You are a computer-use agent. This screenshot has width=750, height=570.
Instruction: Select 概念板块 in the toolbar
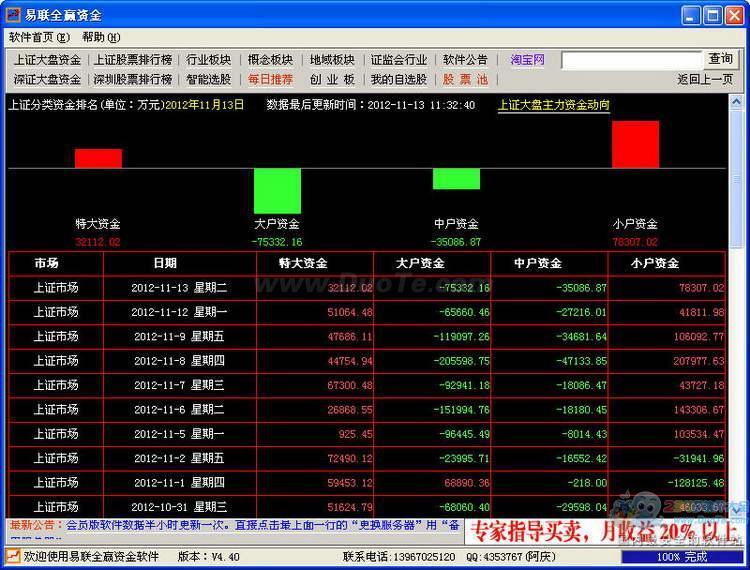[270, 60]
